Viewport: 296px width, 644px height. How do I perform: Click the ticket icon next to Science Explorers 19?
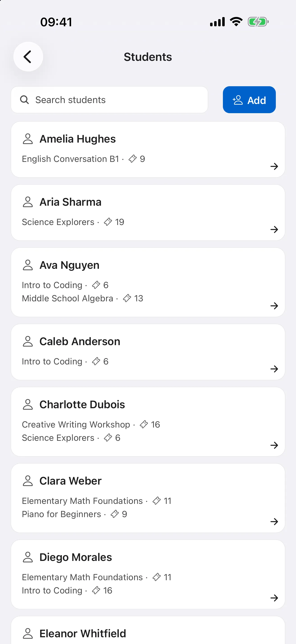[108, 222]
